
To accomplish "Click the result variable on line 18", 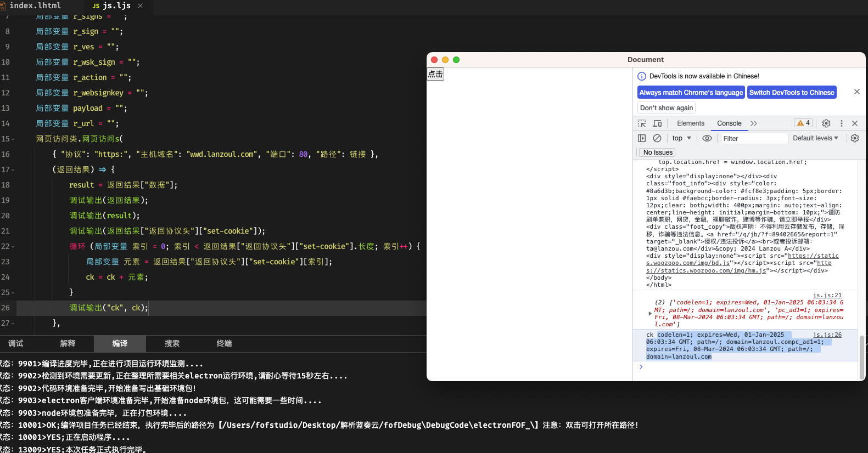I will (x=82, y=185).
